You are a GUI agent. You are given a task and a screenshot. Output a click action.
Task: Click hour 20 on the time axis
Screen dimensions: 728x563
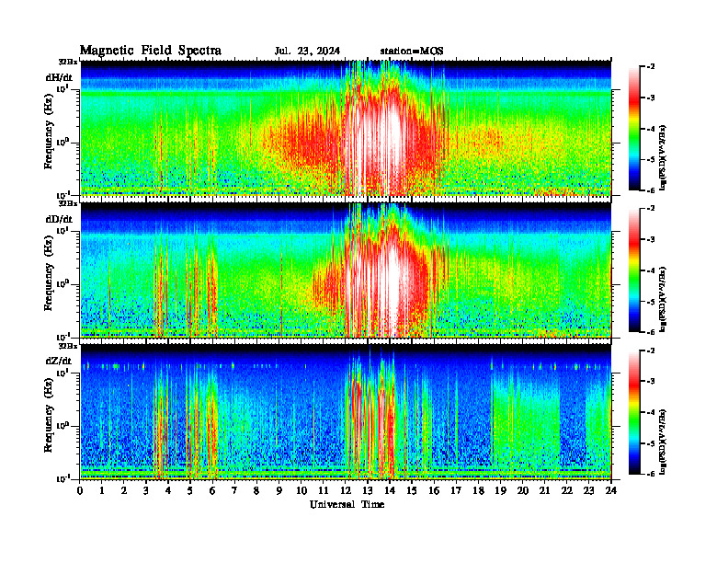tap(522, 490)
